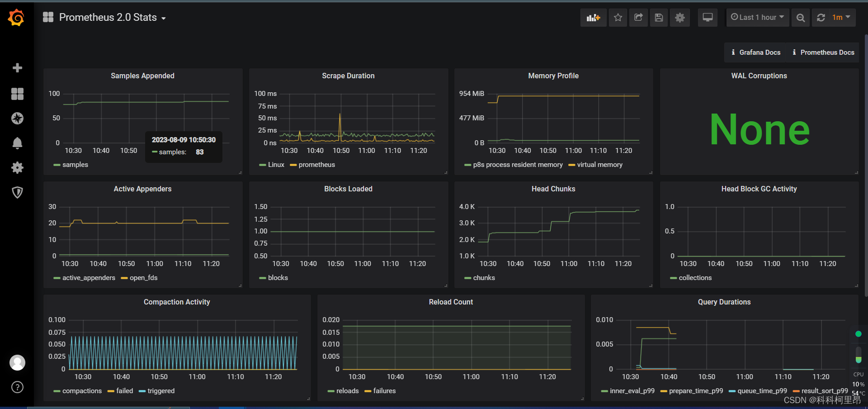Click the Add panel icon

tap(593, 18)
